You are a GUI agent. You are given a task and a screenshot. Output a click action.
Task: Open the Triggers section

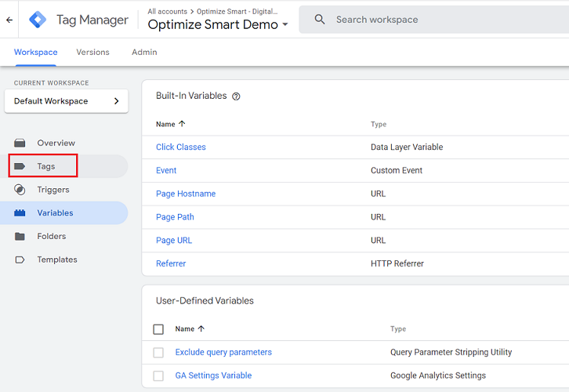[x=53, y=190]
